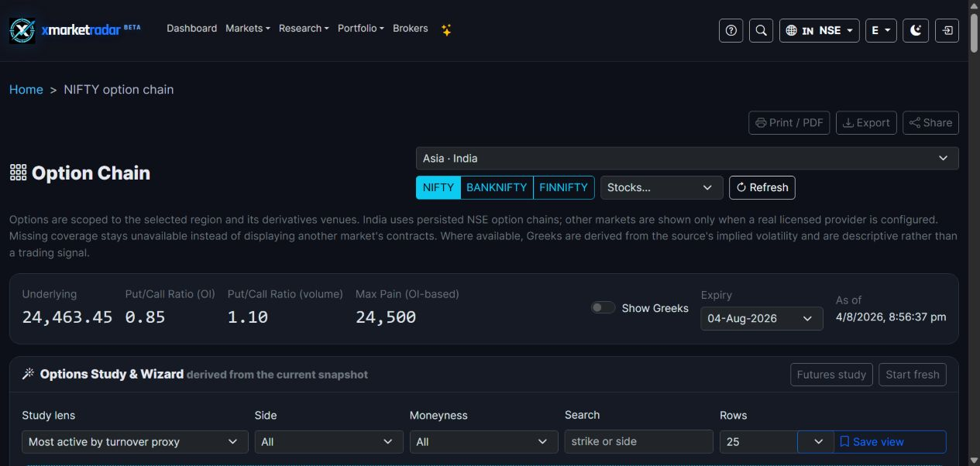This screenshot has height=466, width=980.
Task: Toggle dark mode moon icon
Action: tap(916, 30)
